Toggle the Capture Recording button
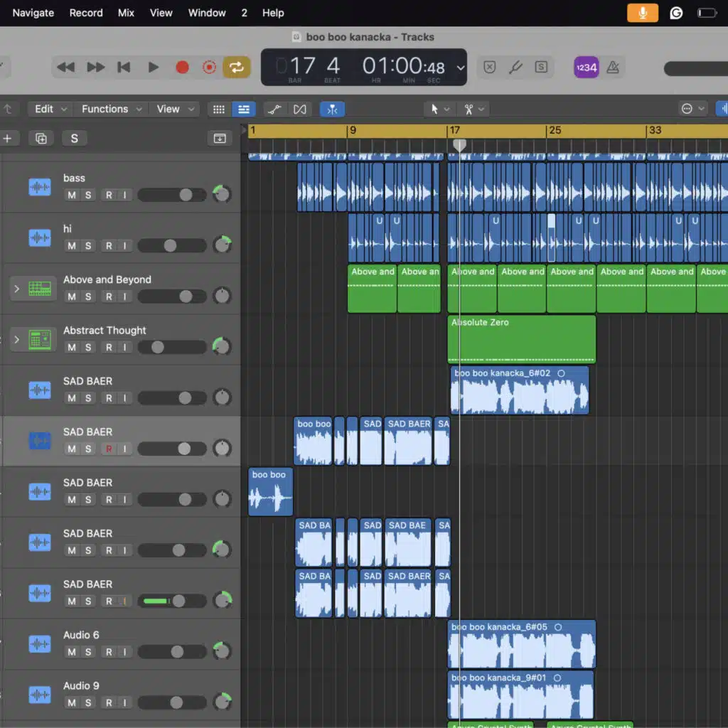Viewport: 728px width, 728px height. click(x=210, y=68)
